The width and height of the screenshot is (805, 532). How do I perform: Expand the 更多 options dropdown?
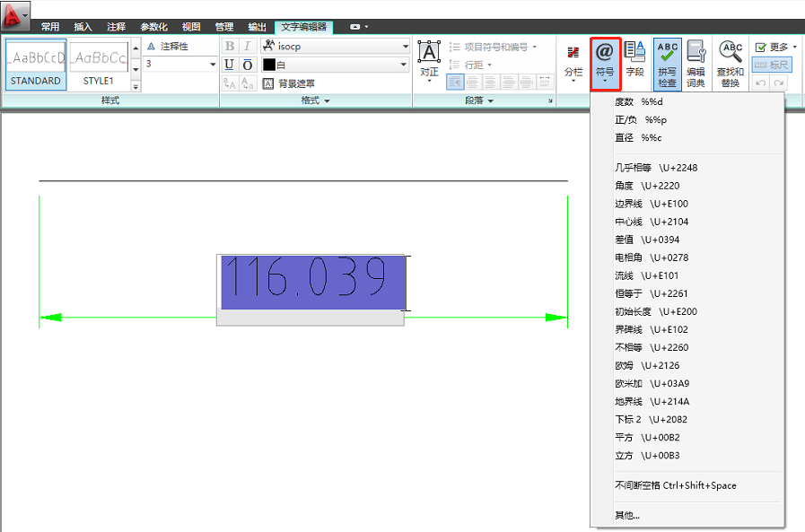pyautogui.click(x=775, y=47)
